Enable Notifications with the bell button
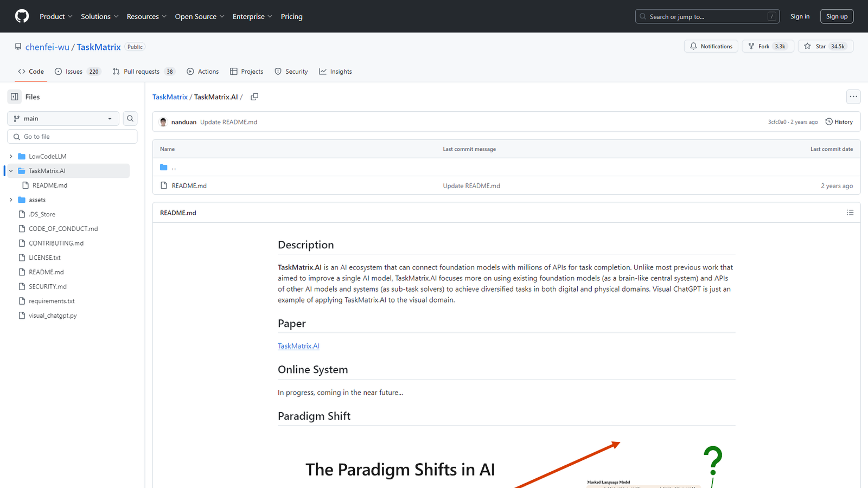This screenshot has height=488, width=868. pyautogui.click(x=711, y=46)
